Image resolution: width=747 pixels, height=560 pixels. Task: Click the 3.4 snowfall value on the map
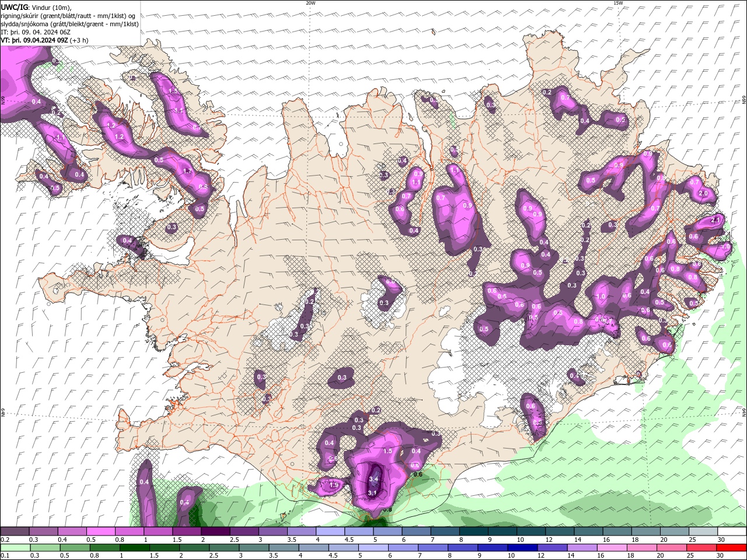click(374, 480)
